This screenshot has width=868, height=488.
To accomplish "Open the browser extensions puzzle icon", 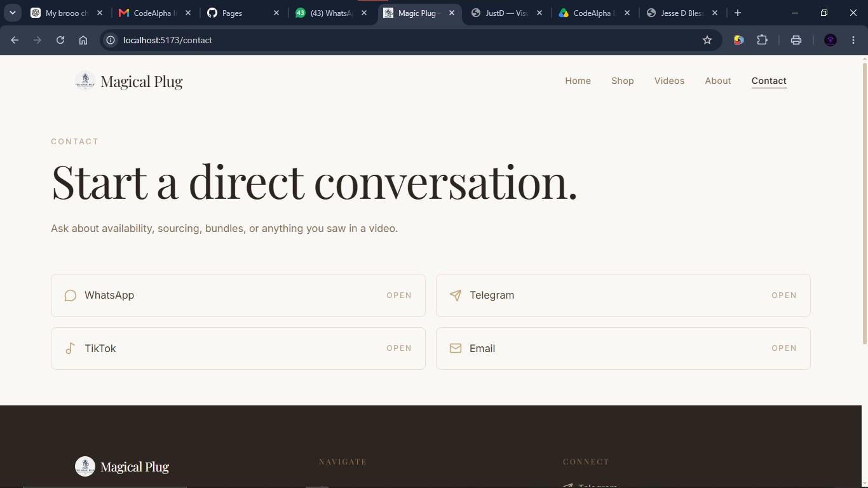I will [x=763, y=40].
